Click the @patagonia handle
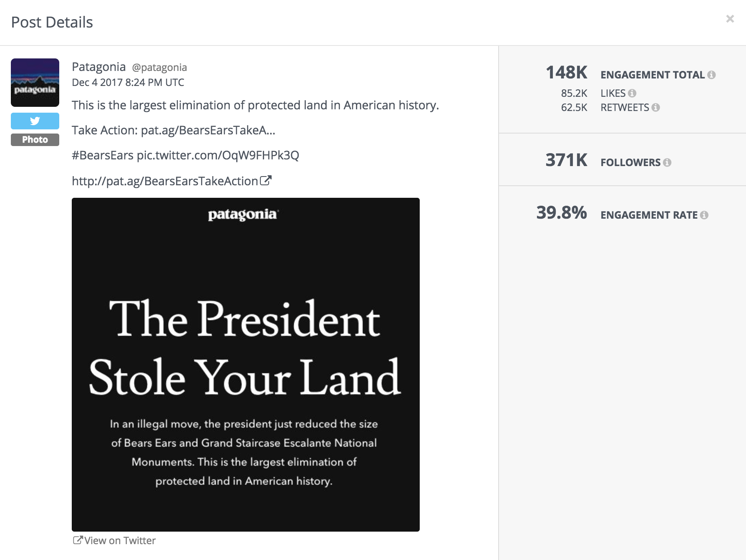The image size is (746, 560). coord(159,68)
